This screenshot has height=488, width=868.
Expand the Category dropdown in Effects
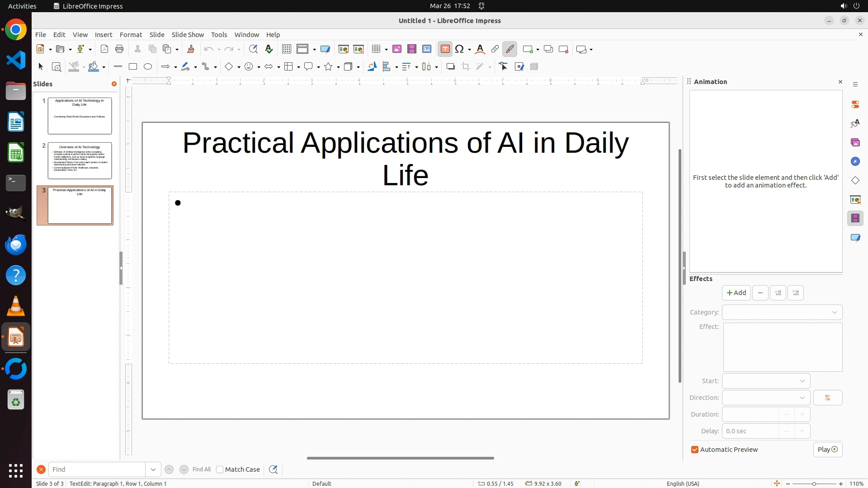(x=782, y=312)
